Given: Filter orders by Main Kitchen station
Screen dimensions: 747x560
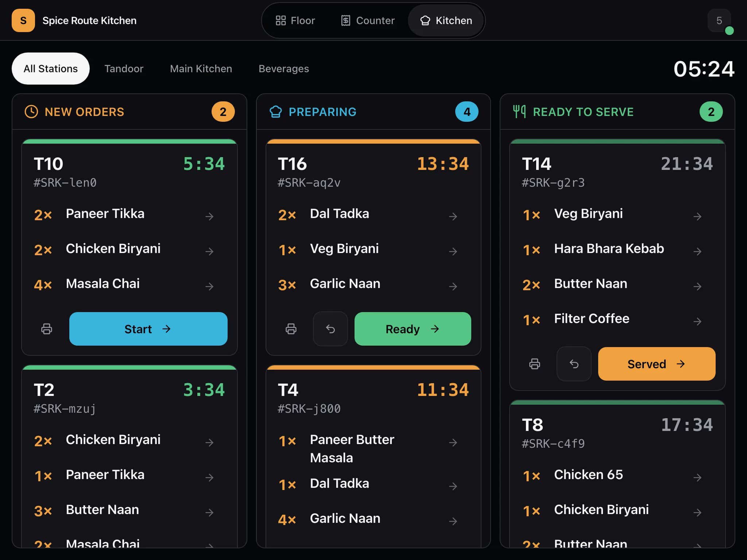Looking at the screenshot, I should pos(201,69).
